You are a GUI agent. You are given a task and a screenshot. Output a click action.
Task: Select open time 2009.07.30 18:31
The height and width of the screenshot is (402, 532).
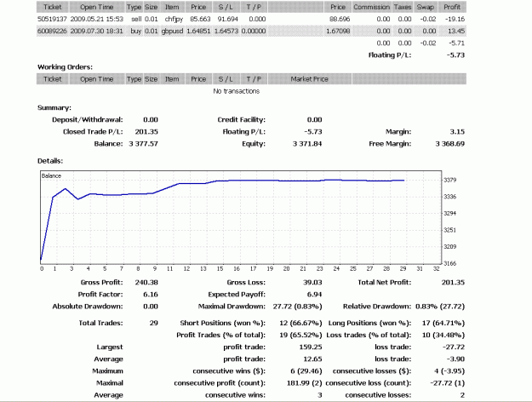pos(97,32)
